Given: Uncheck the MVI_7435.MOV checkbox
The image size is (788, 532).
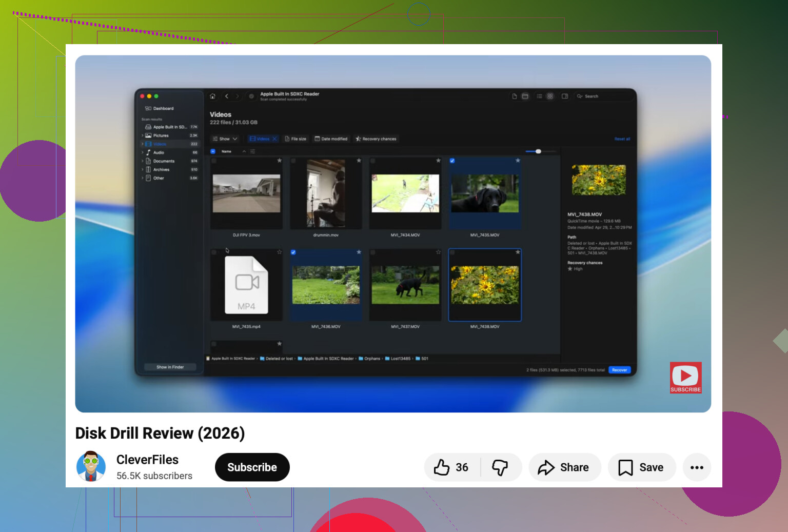Looking at the screenshot, I should pyautogui.click(x=452, y=161).
